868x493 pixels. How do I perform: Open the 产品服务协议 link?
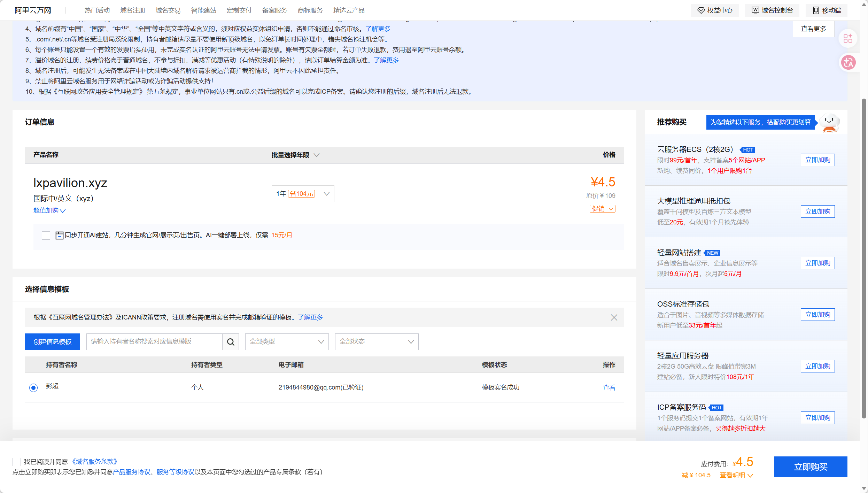click(132, 472)
